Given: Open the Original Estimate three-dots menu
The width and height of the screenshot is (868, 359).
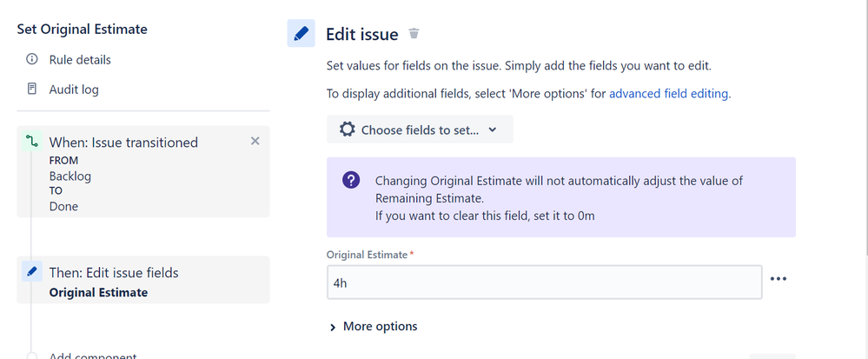Looking at the screenshot, I should [778, 279].
